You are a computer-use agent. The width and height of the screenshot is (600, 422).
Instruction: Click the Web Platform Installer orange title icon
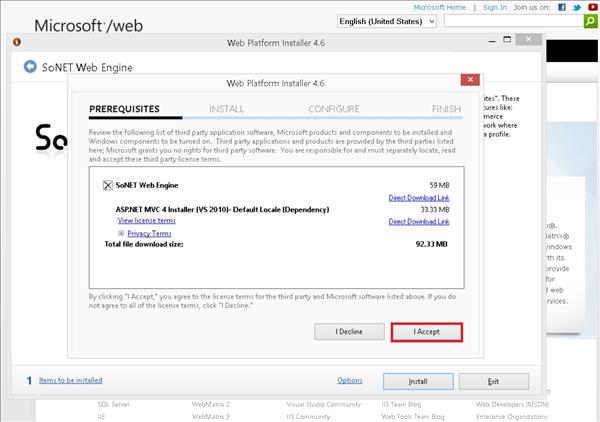[17, 42]
